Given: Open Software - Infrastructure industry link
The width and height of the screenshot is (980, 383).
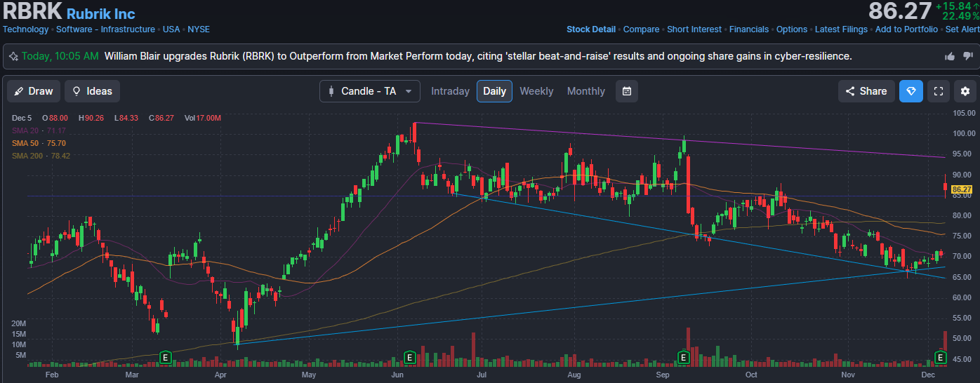Looking at the screenshot, I should [x=105, y=29].
